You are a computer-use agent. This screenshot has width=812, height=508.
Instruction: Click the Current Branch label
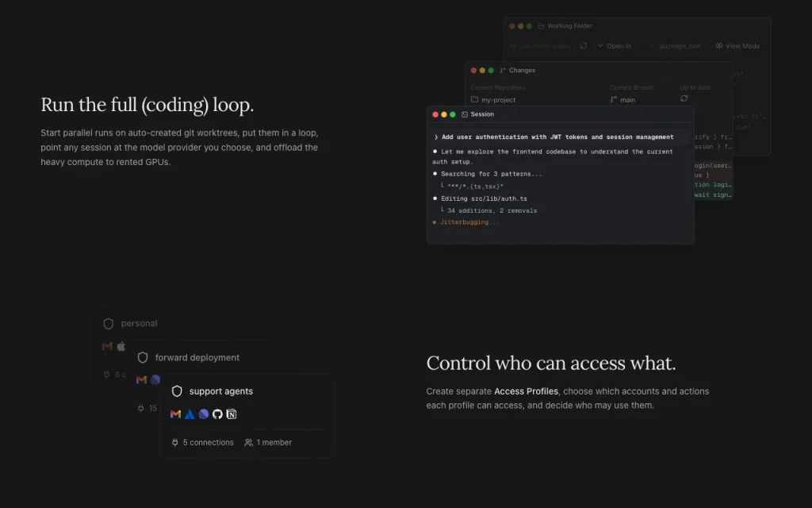(632, 87)
